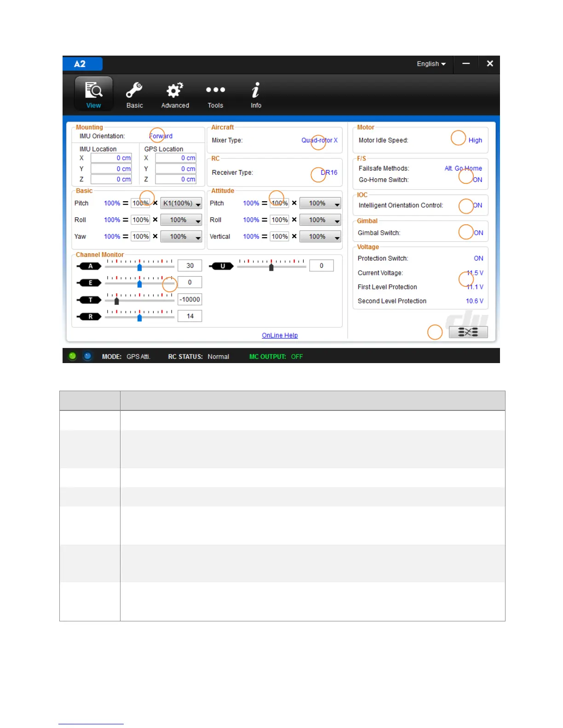Viewport: 563px width, 728px height.
Task: Toggle the Go-Home Switch ON value
Action: 477,180
